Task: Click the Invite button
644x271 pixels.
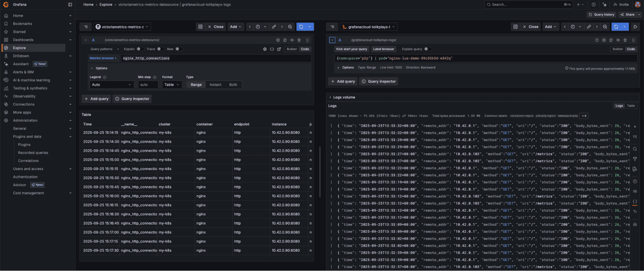Action: pyautogui.click(x=621, y=5)
